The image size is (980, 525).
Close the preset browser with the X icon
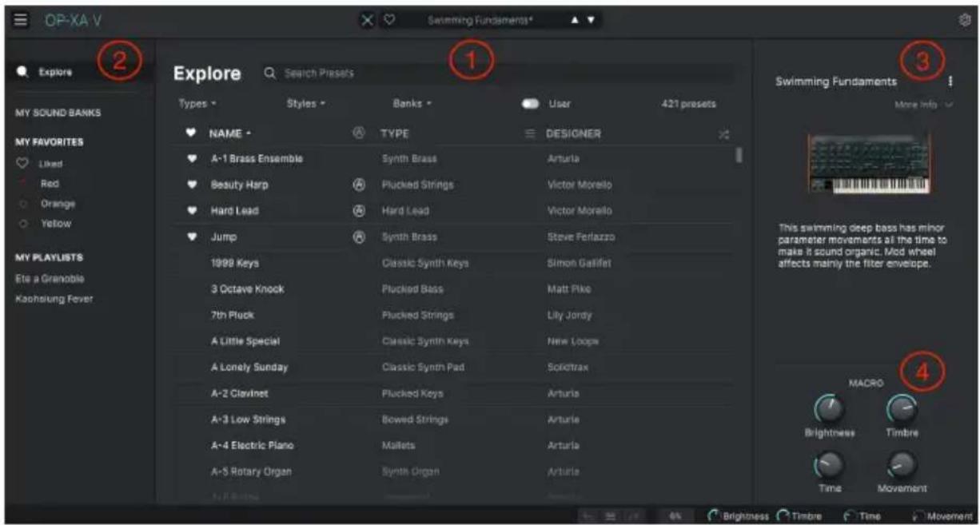[367, 21]
